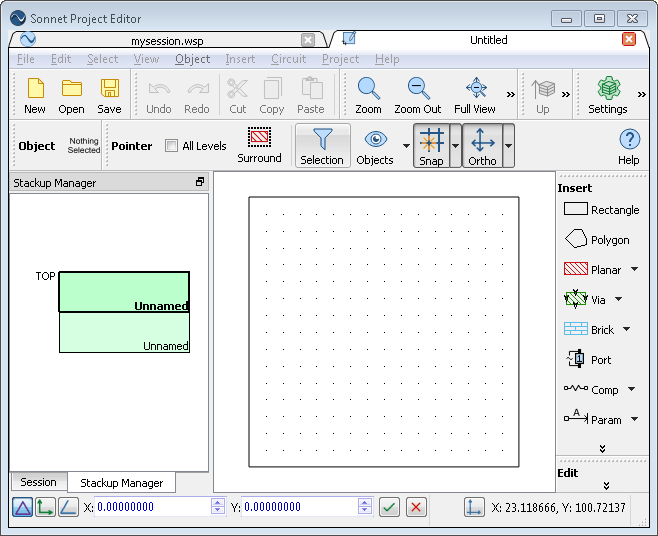Image resolution: width=658 pixels, height=536 pixels.
Task: Insert a Brick dielectric
Action: pos(589,329)
